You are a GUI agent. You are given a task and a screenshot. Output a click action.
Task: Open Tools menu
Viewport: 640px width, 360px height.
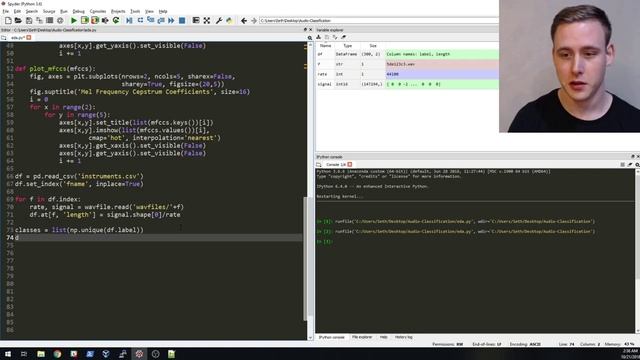pyautogui.click(x=135, y=11)
